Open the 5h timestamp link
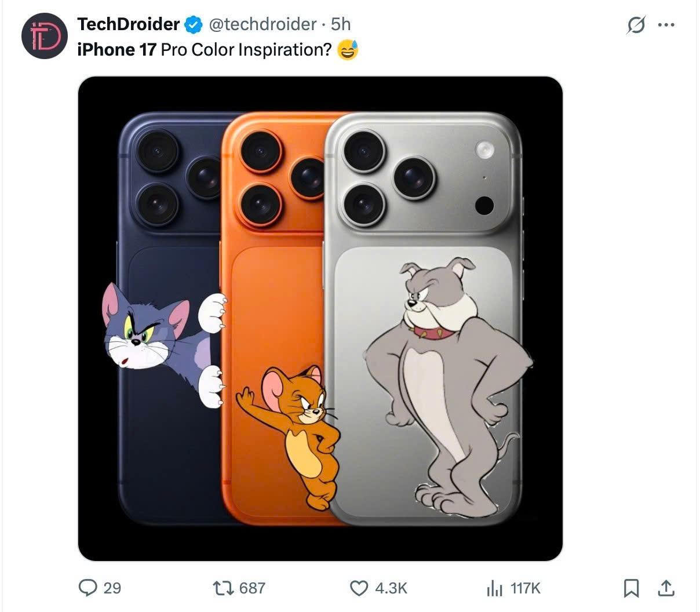This screenshot has height=612, width=700. point(341,24)
